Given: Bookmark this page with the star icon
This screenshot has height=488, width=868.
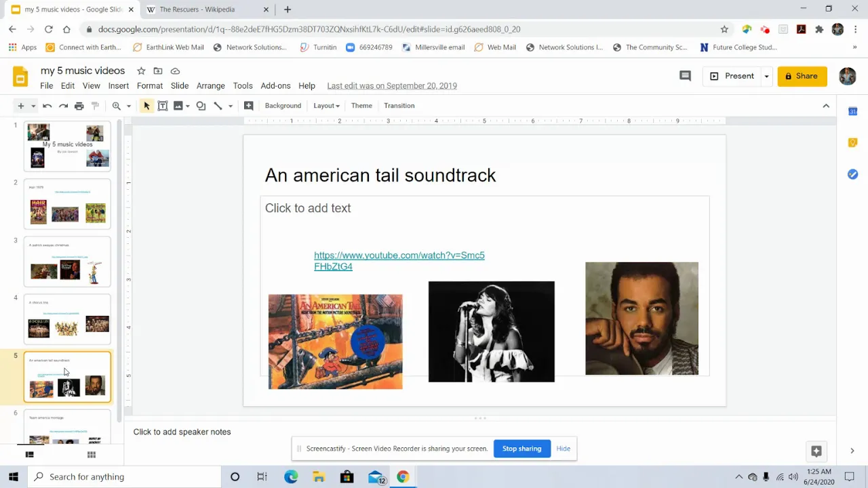Looking at the screenshot, I should pos(724,29).
